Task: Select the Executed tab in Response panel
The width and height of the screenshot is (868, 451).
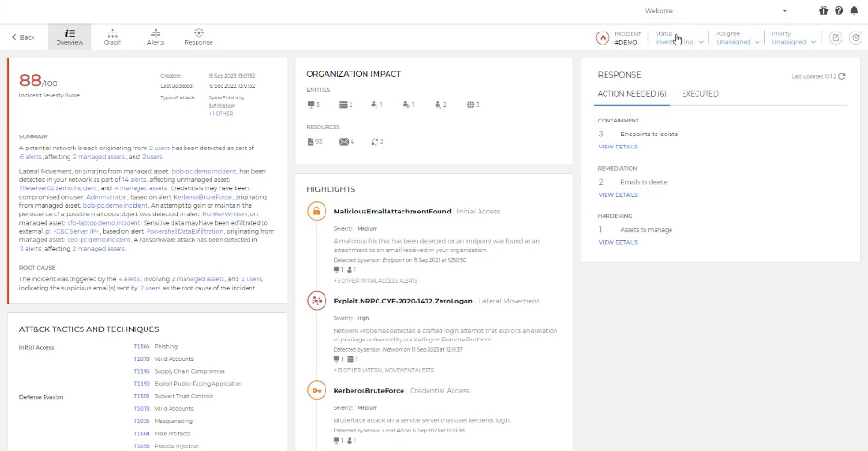Action: [699, 94]
